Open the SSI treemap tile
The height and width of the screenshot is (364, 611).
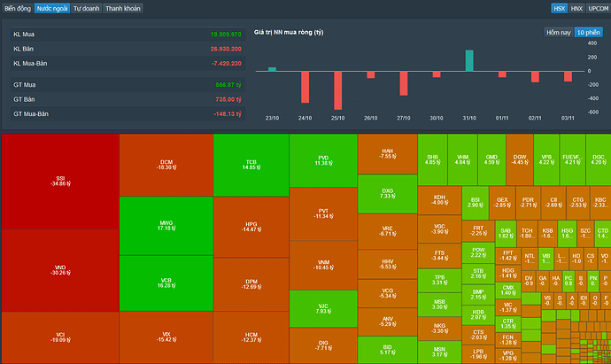(60, 182)
